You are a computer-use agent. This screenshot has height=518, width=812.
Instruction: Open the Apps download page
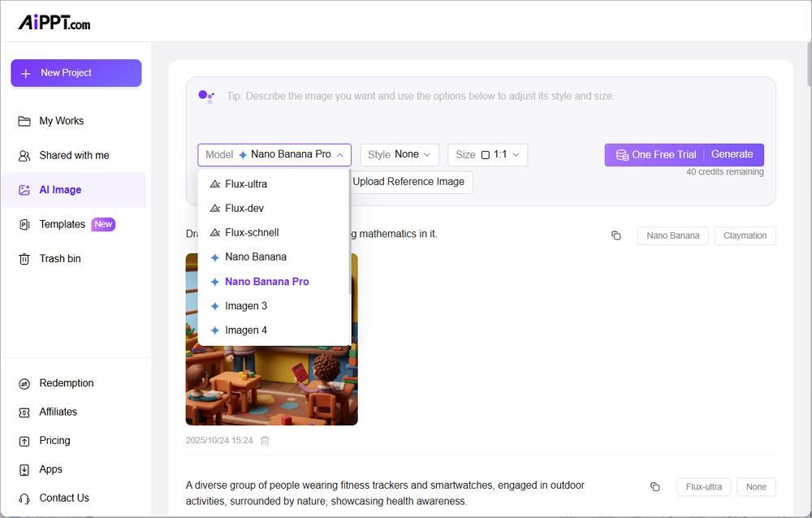pos(51,469)
